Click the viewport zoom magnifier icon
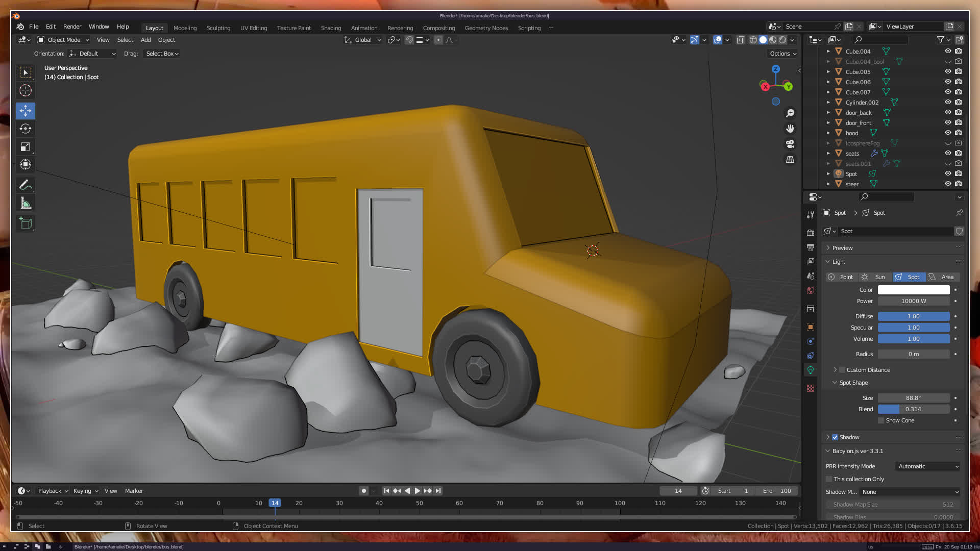Viewport: 980px width, 551px height. click(790, 113)
